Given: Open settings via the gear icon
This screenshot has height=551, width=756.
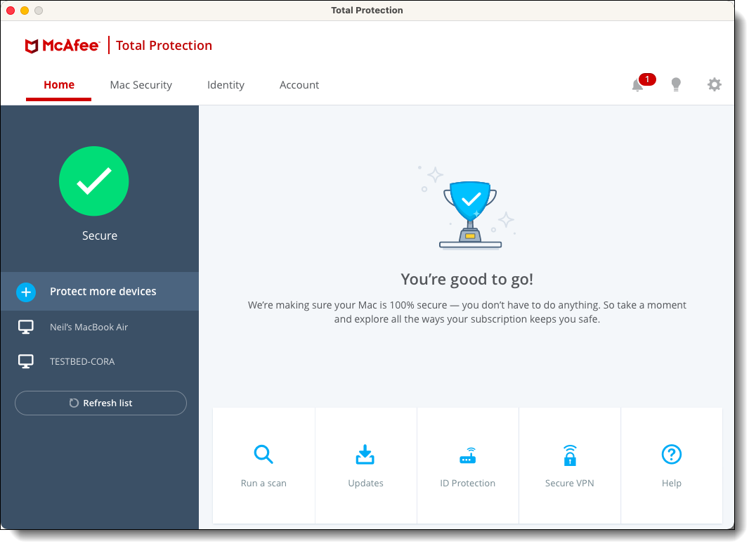Looking at the screenshot, I should pyautogui.click(x=714, y=85).
